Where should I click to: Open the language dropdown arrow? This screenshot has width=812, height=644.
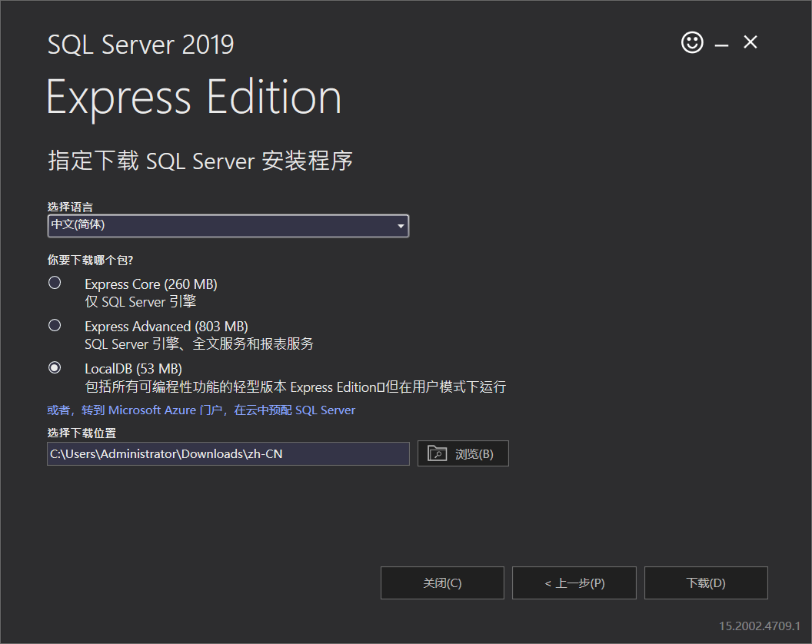coord(400,225)
